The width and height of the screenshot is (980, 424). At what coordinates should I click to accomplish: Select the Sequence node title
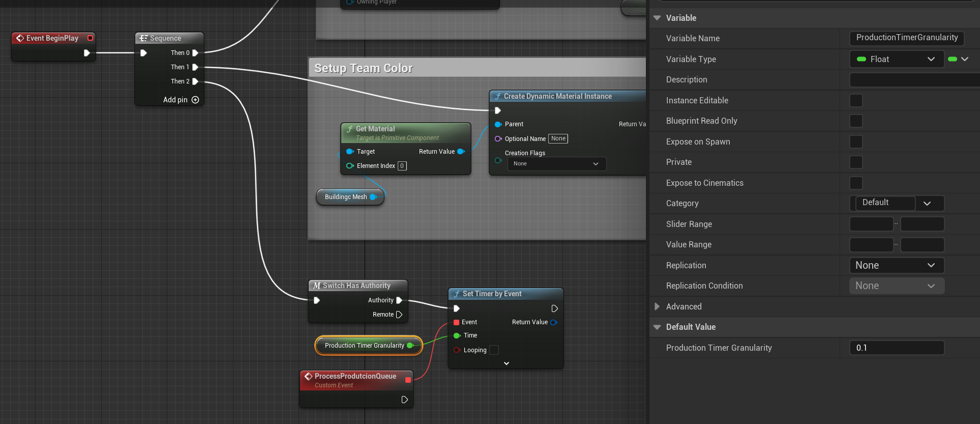165,38
